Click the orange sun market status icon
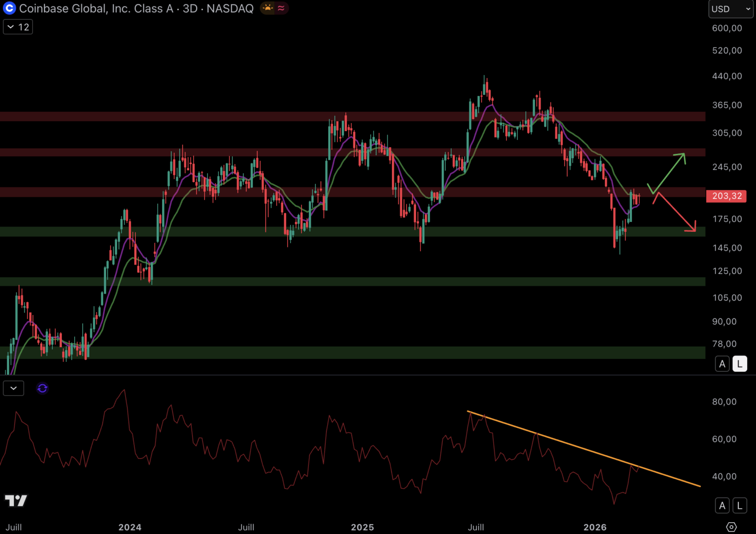 [x=267, y=8]
